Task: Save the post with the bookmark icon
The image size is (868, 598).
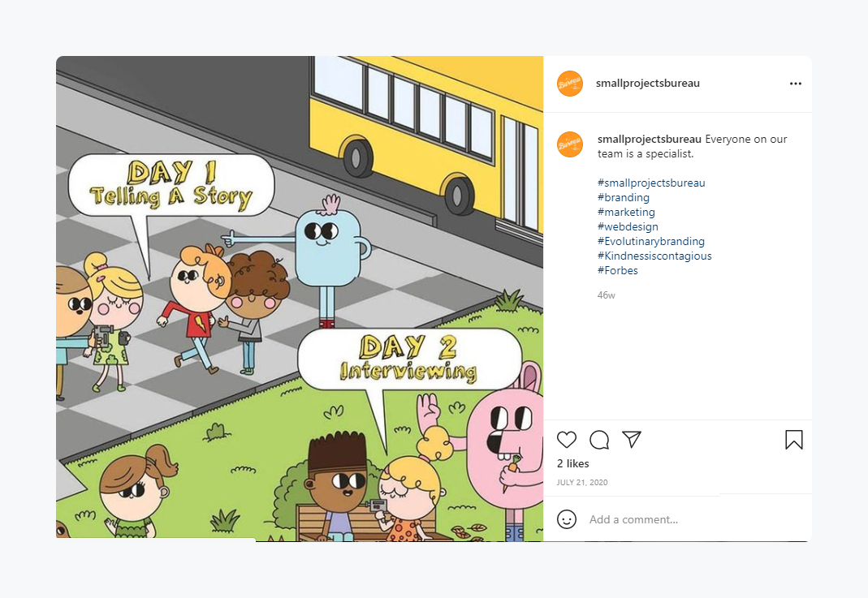Action: coord(793,440)
